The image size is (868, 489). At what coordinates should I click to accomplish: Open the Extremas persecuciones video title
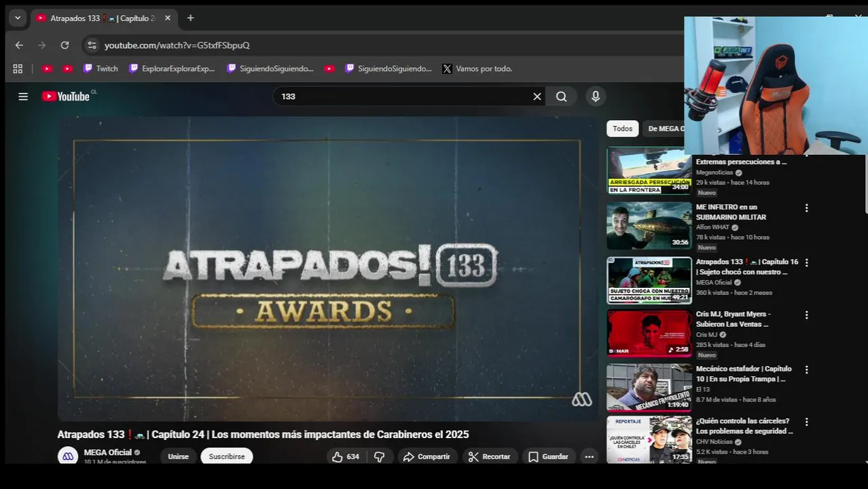point(741,162)
